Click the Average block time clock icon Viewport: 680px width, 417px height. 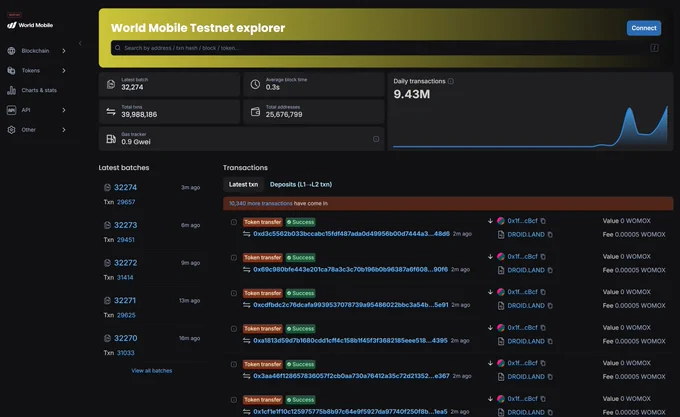click(255, 84)
